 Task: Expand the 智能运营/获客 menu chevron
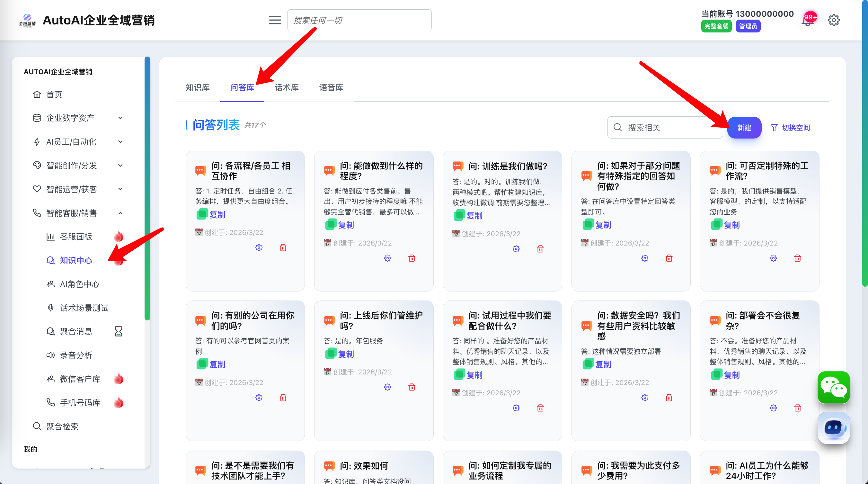click(x=120, y=189)
